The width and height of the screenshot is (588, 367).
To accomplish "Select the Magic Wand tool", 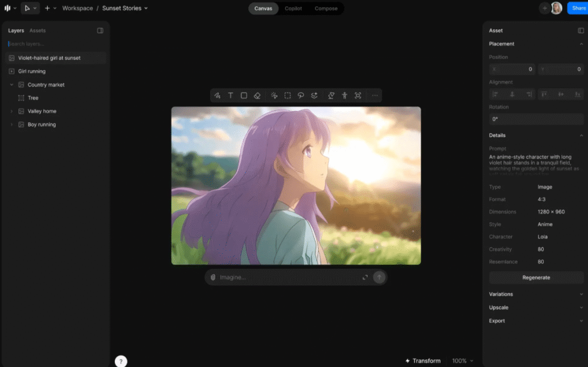I will coord(274,95).
